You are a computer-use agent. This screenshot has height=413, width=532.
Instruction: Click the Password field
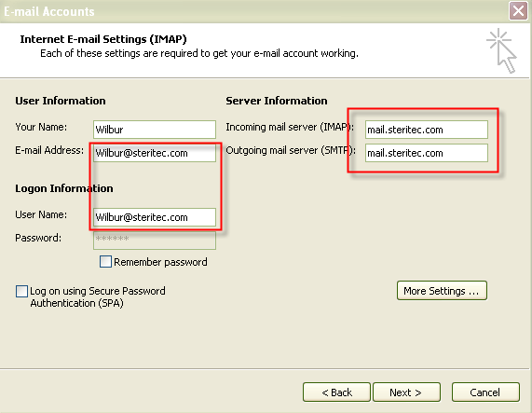tap(155, 241)
